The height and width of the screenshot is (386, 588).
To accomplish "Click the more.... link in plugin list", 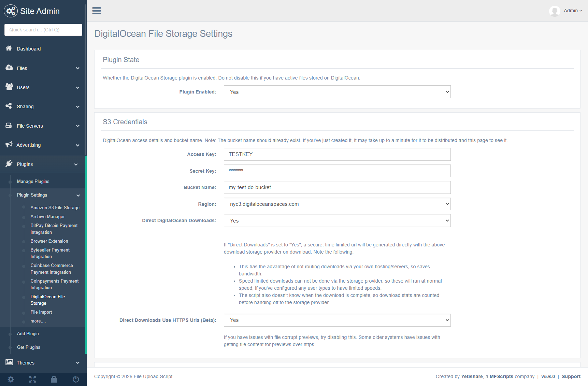I will point(38,321).
